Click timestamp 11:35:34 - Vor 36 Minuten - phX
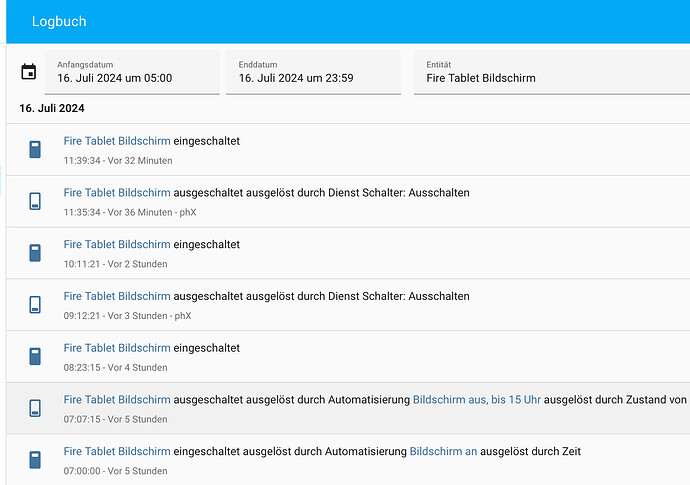 click(x=130, y=212)
